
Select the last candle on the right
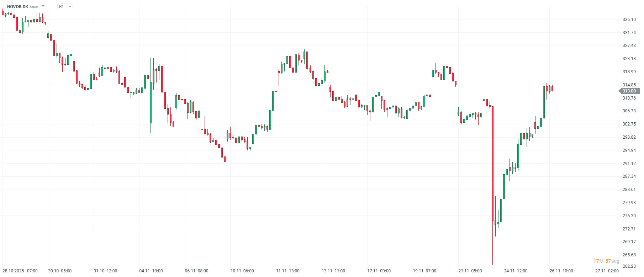click(552, 89)
